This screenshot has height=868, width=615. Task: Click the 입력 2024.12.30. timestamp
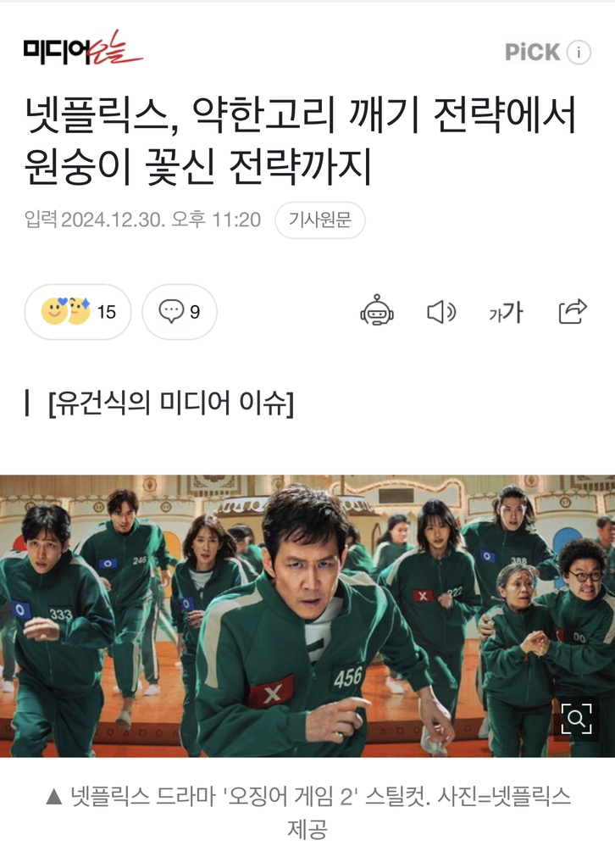(142, 220)
